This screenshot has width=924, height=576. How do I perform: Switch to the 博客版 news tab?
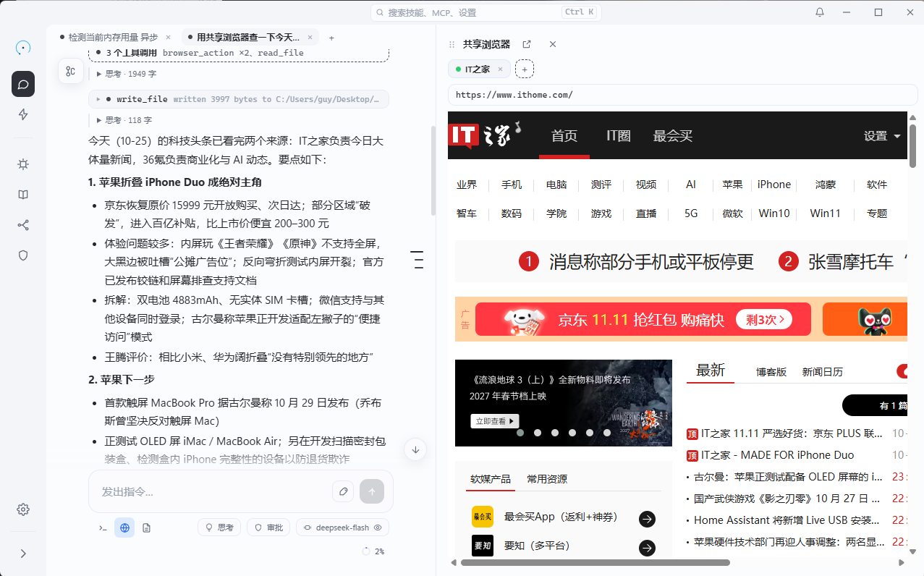pos(771,371)
